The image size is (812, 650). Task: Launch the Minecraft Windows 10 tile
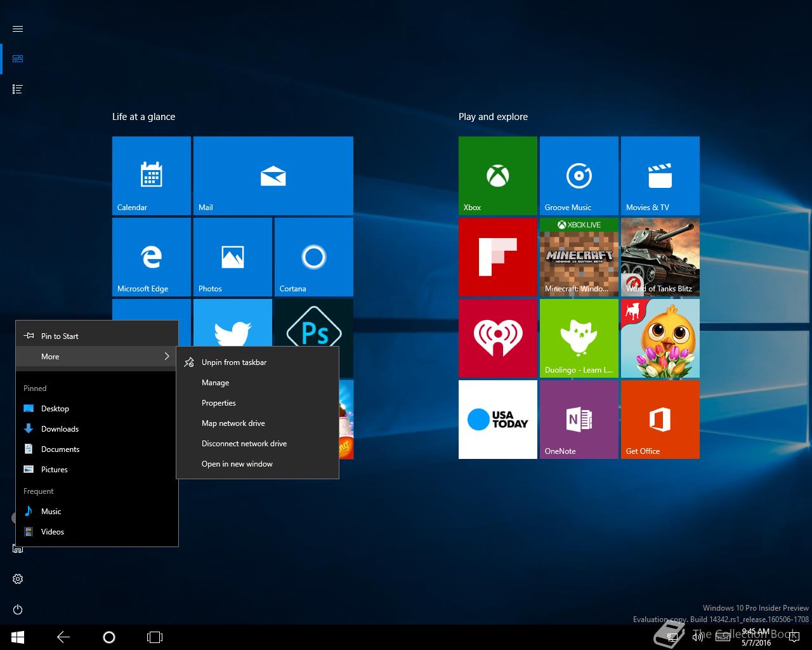click(579, 257)
